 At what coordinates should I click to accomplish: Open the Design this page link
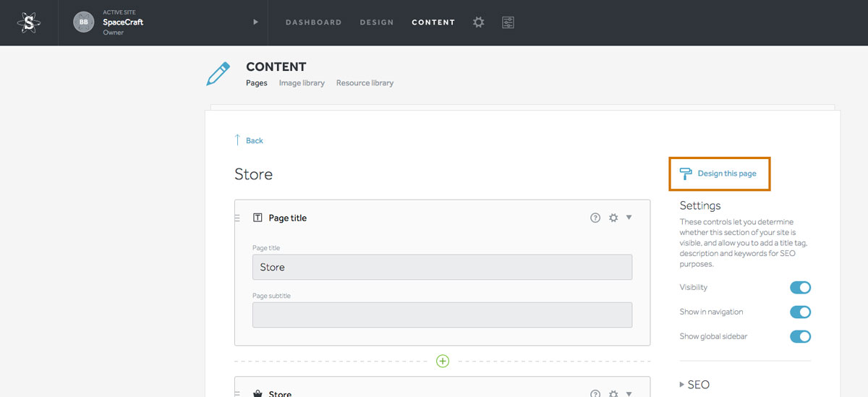point(727,174)
